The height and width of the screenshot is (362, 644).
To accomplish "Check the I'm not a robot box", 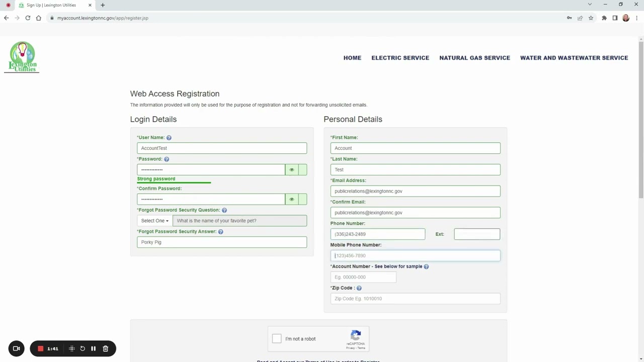I will [x=277, y=339].
